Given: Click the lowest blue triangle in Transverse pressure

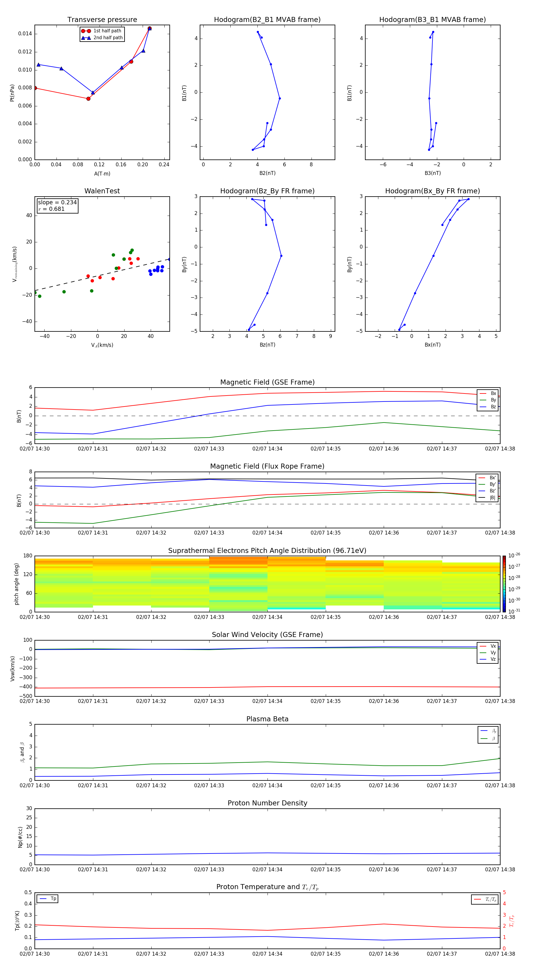Looking at the screenshot, I should coord(93,92).
